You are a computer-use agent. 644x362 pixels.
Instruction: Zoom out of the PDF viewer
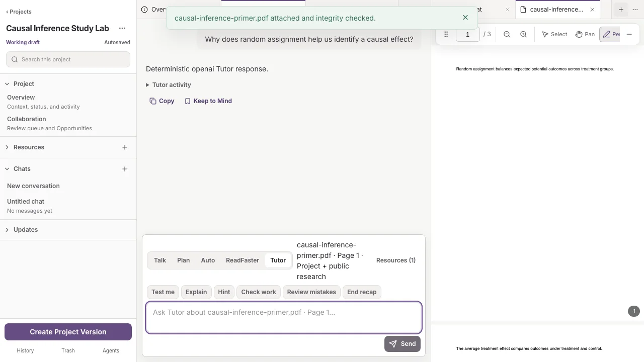coord(507,34)
